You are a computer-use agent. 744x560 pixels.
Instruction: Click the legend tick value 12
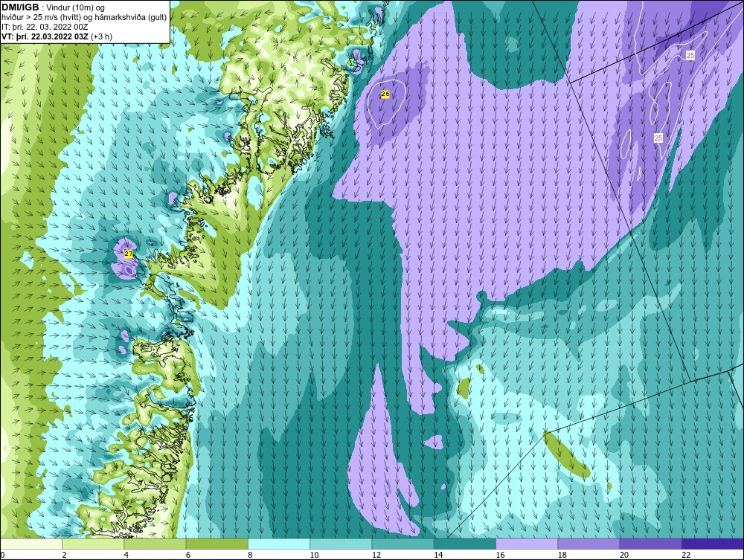[x=376, y=556]
